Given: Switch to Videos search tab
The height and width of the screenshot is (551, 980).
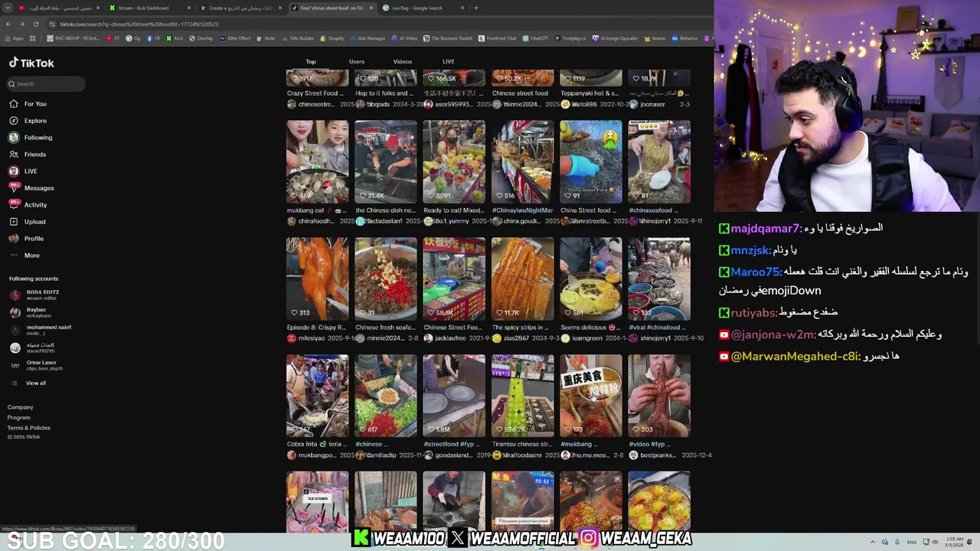Looking at the screenshot, I should pyautogui.click(x=403, y=62).
